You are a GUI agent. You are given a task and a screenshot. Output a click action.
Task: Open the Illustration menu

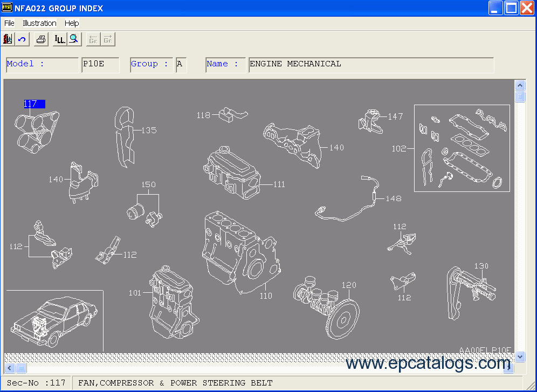coord(39,23)
